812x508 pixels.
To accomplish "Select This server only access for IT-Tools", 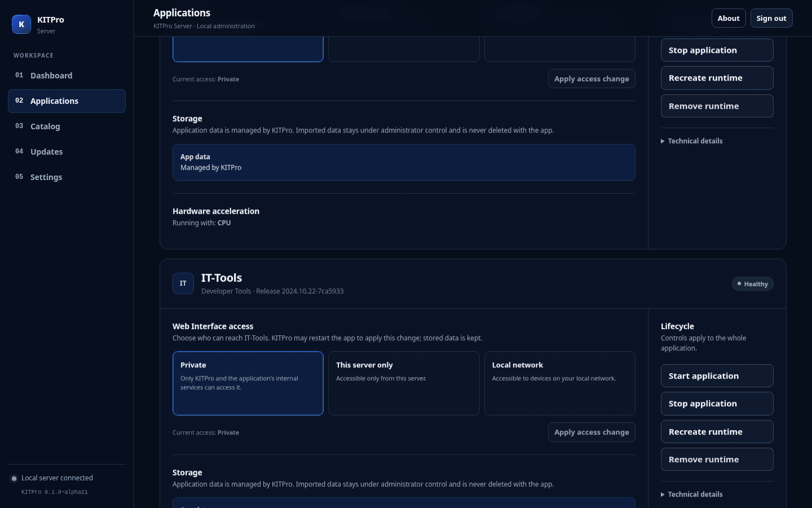I will click(x=404, y=383).
